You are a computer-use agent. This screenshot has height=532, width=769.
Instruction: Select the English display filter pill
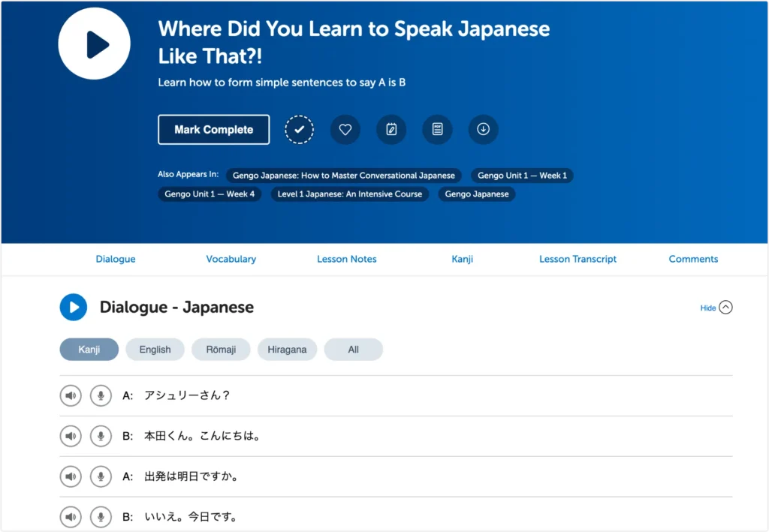point(155,349)
